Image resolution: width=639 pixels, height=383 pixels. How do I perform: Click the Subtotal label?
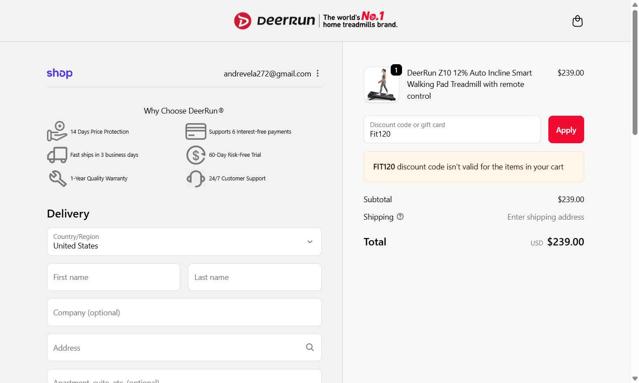[x=378, y=199]
